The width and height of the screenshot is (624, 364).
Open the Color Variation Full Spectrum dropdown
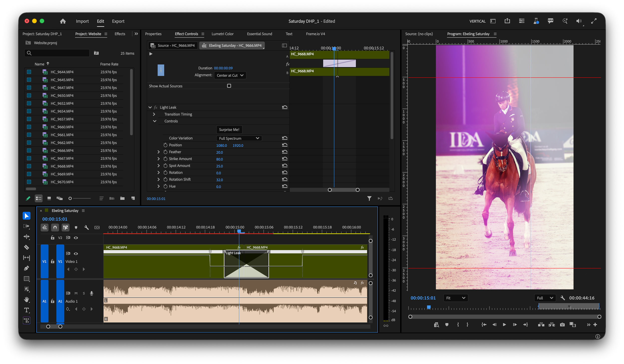[239, 138]
